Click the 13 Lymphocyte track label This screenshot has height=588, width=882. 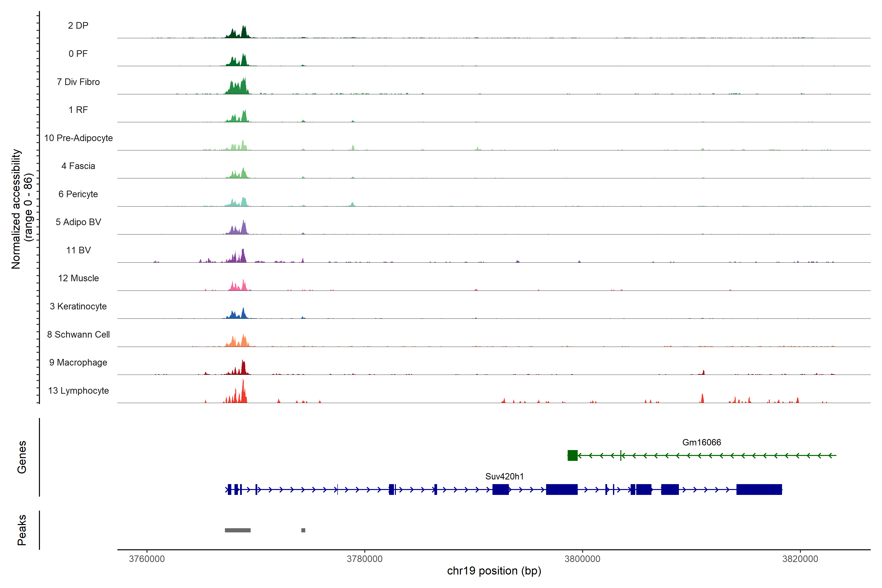point(78,390)
